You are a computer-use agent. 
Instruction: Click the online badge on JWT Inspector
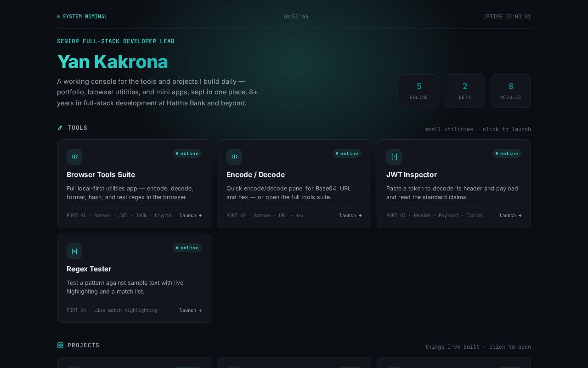tap(507, 154)
